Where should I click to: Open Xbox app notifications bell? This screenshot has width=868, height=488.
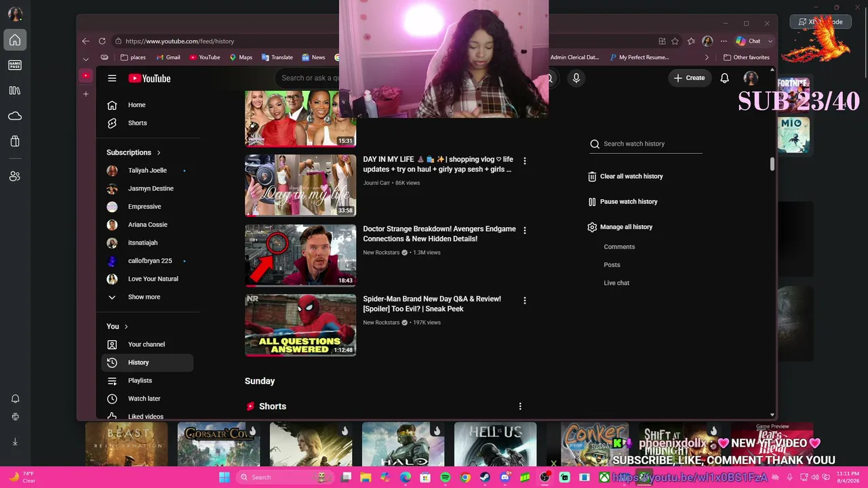(15, 399)
